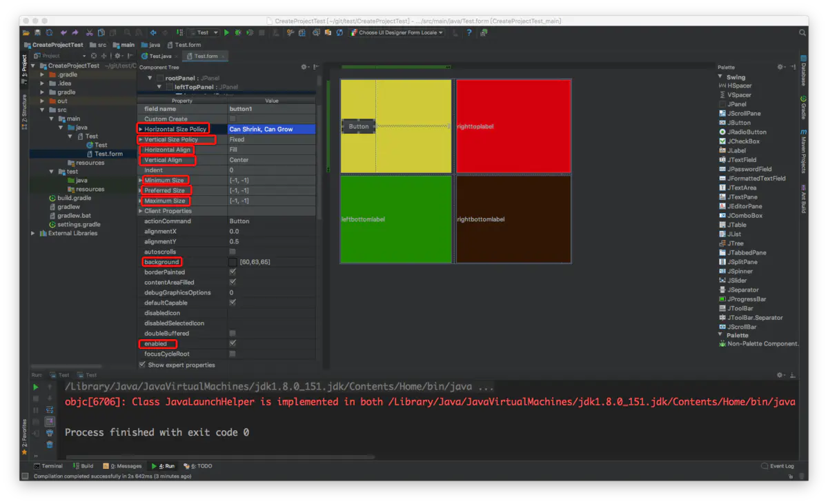
Task: Expand Vertical Size Policy property
Action: 141,139
